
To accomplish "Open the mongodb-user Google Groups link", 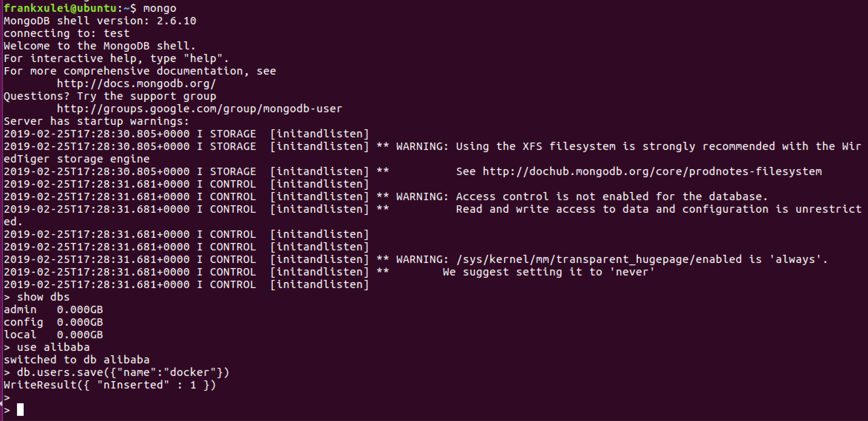I will [x=199, y=109].
